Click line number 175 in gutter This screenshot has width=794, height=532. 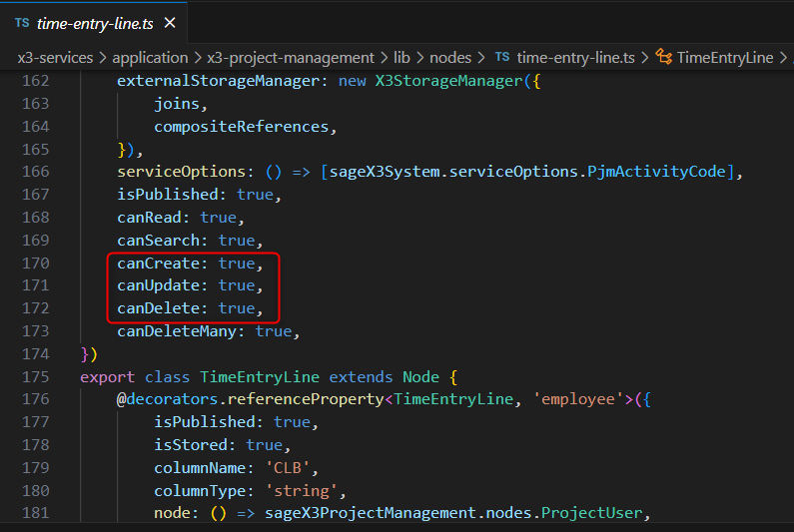(35, 377)
